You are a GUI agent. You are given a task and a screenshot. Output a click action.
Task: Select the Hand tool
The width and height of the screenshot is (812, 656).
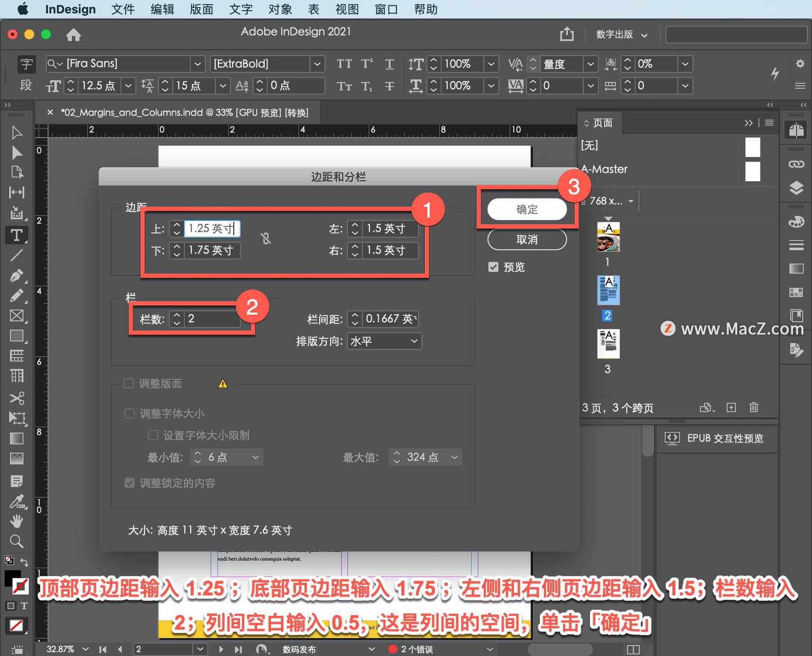pos(16,521)
